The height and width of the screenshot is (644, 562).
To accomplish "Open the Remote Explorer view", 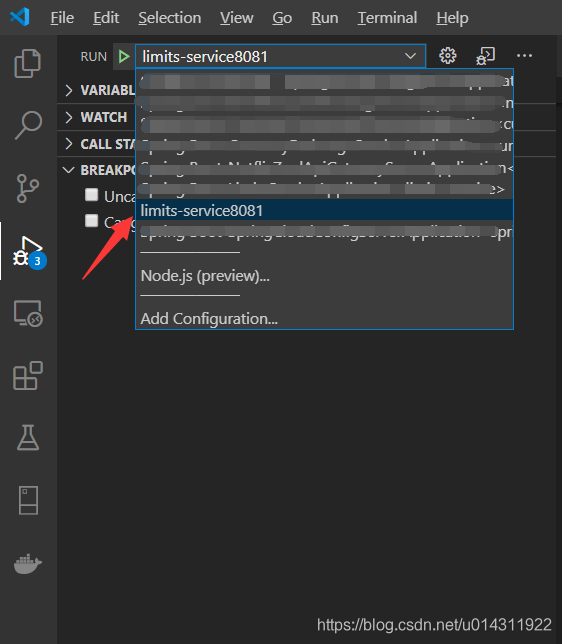I will pos(28,313).
